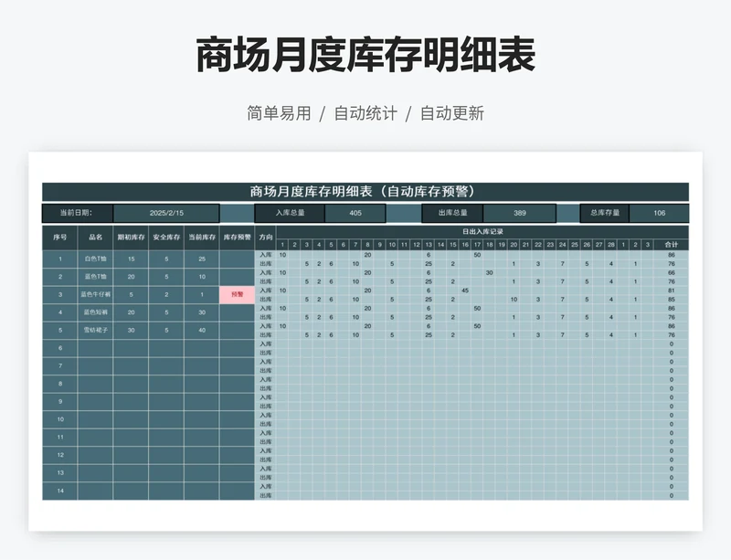Click serial number 6 in 序号 column
The image size is (731, 560).
59,348
